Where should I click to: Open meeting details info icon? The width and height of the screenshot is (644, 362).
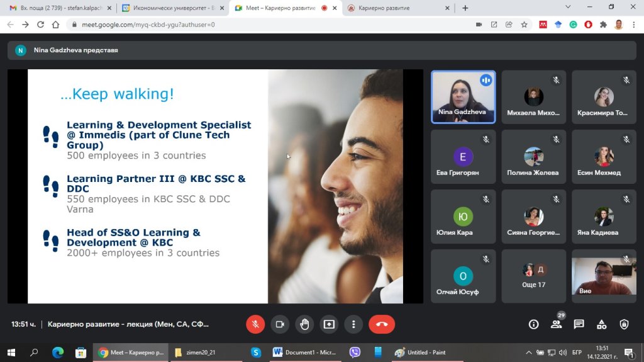(533, 324)
